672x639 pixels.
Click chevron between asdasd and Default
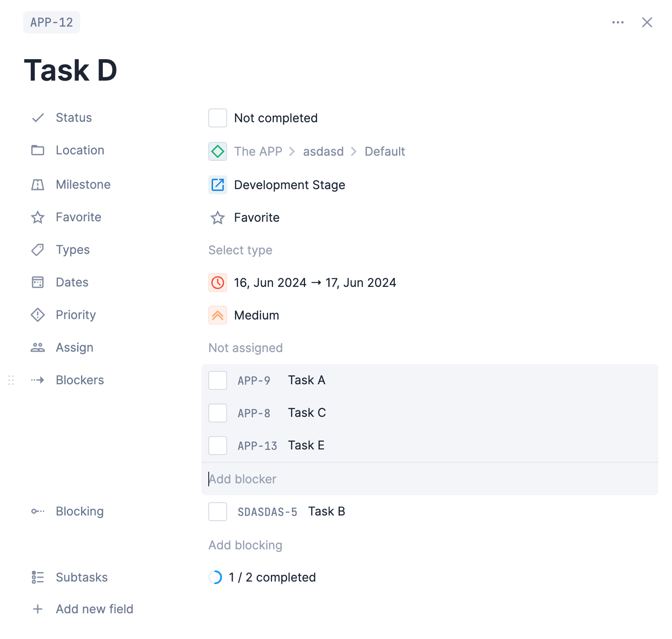point(354,151)
